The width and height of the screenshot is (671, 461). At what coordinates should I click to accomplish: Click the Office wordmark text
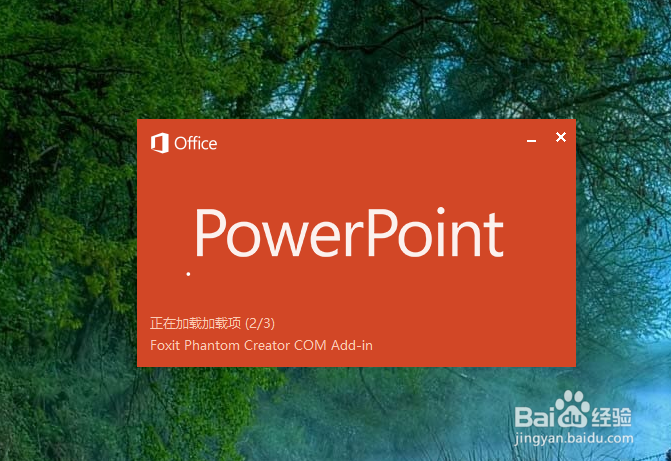196,143
